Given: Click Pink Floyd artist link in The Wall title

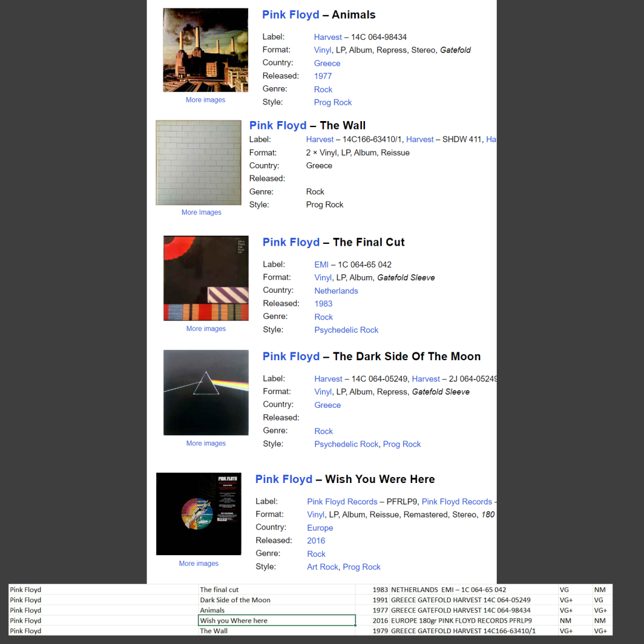Looking at the screenshot, I should coord(278,125).
